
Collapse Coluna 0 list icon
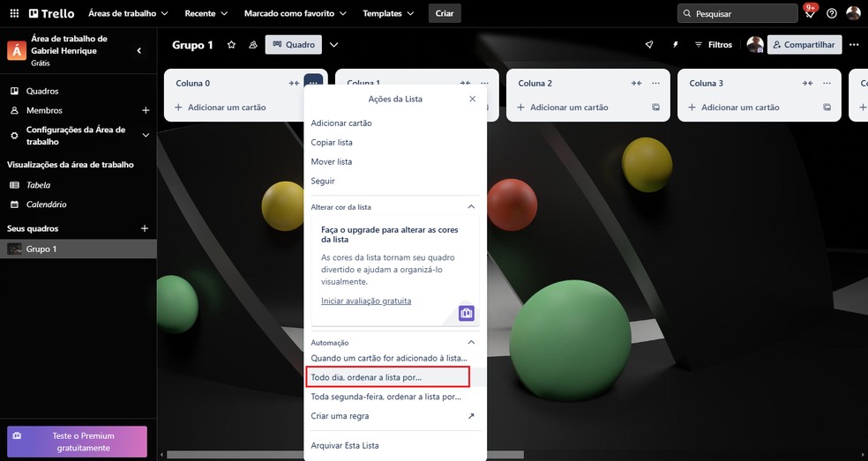click(x=294, y=83)
